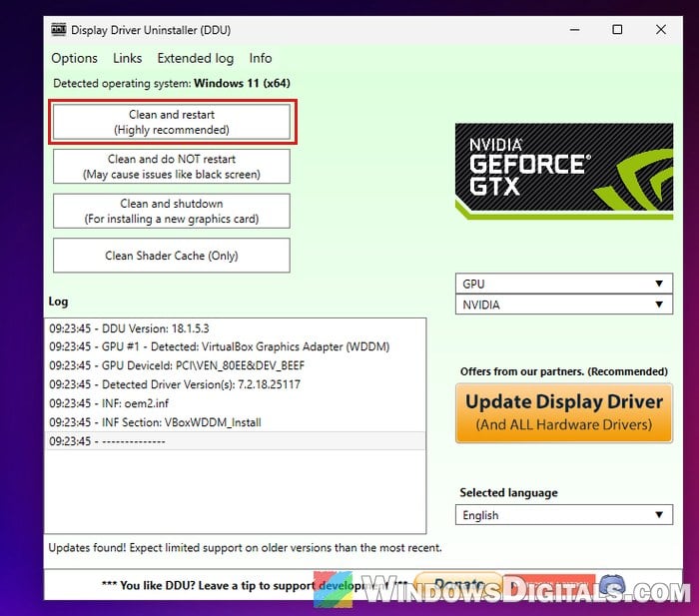The image size is (699, 616).
Task: Select log line GPU #1 Detected VirtualBox Graphics Adapter
Action: [235, 346]
